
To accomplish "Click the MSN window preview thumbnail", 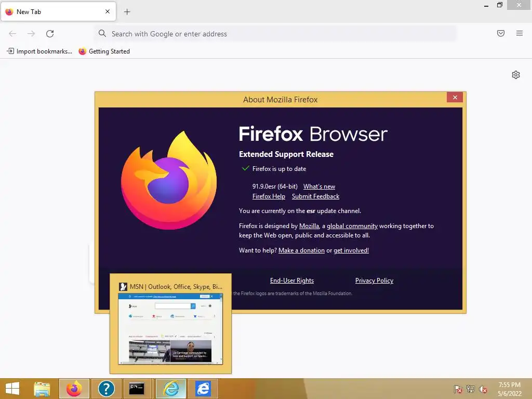I will pos(170,329).
